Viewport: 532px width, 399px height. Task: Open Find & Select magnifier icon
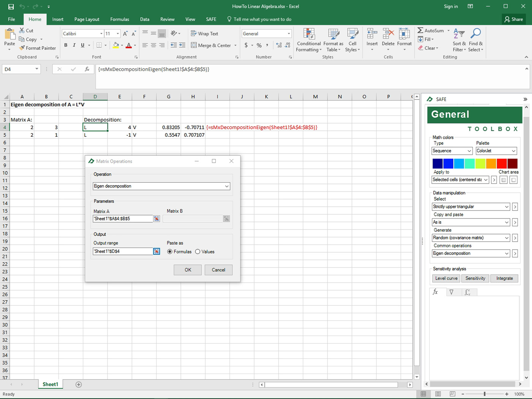[x=475, y=34]
